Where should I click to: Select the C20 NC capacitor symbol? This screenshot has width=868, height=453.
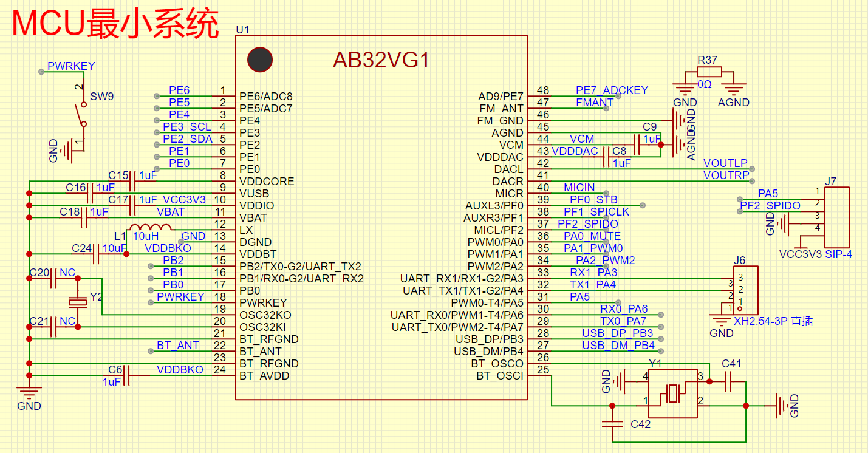click(53, 278)
